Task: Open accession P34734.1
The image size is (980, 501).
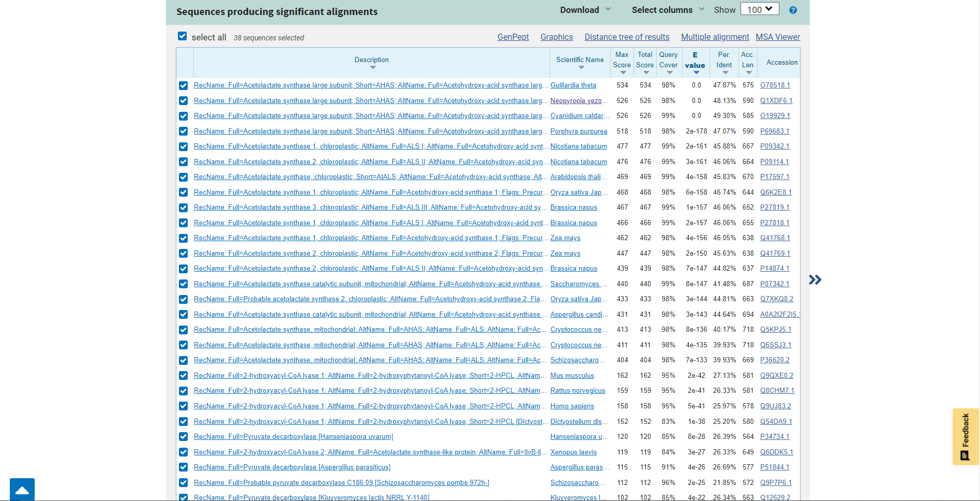Action: pyautogui.click(x=775, y=437)
